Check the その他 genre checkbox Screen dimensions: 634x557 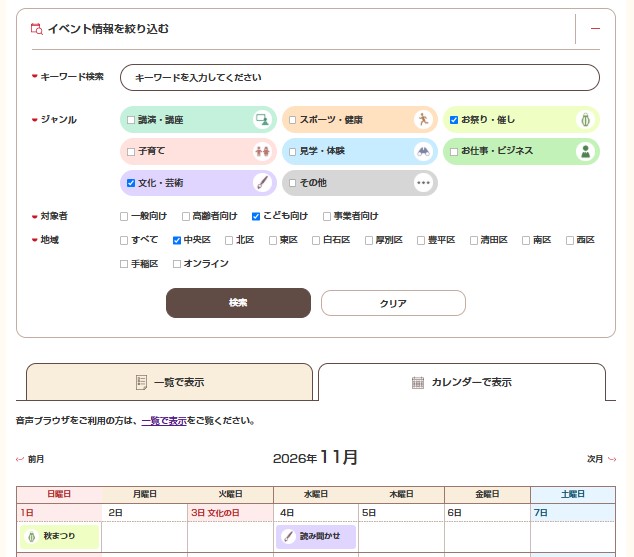click(292, 183)
